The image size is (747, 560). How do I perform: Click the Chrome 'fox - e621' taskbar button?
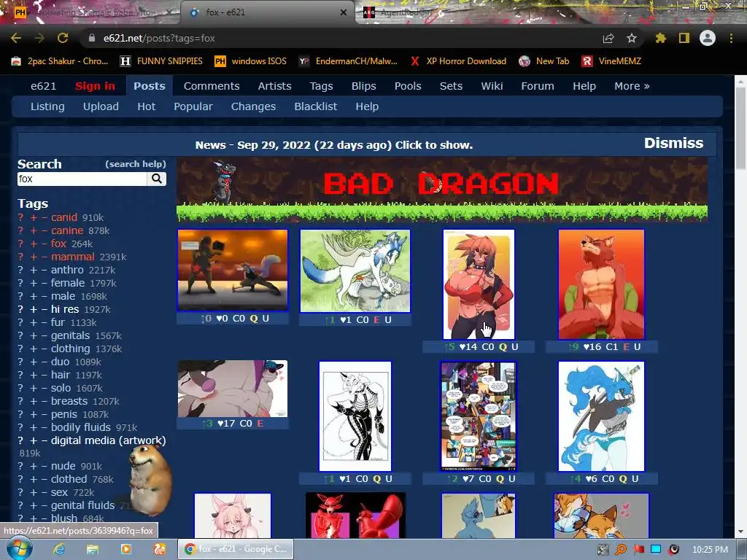(236, 549)
